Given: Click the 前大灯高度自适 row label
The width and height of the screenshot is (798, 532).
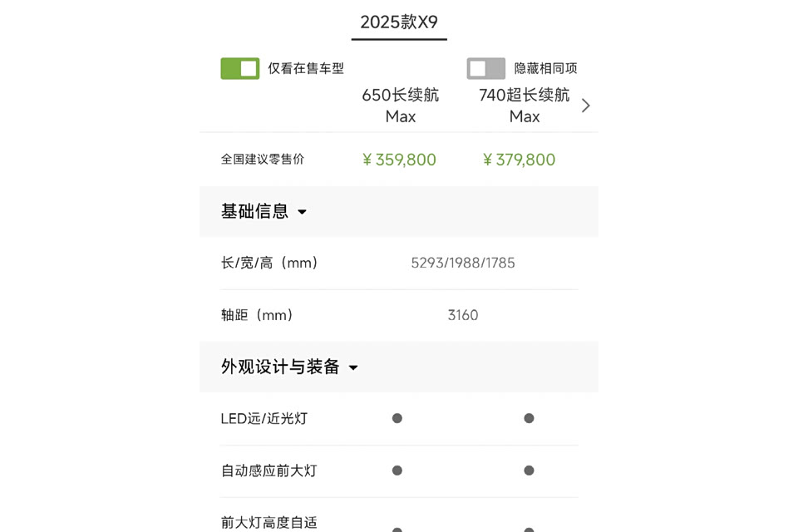Looking at the screenshot, I should point(268,522).
